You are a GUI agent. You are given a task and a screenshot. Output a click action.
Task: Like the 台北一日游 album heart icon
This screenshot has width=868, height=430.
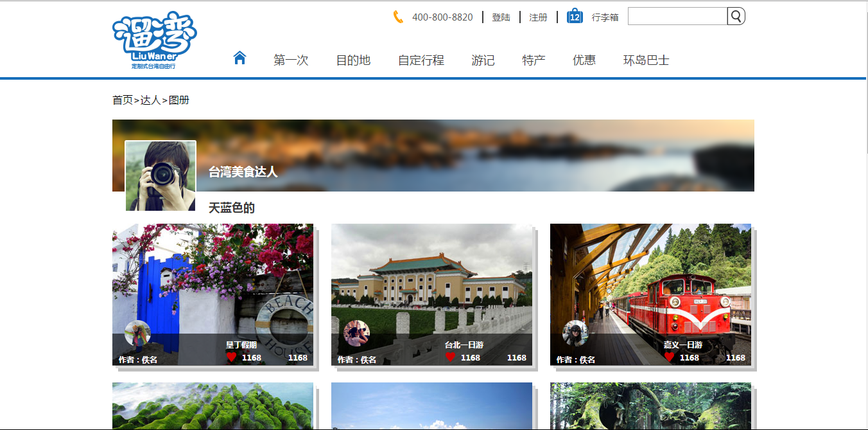tap(450, 357)
